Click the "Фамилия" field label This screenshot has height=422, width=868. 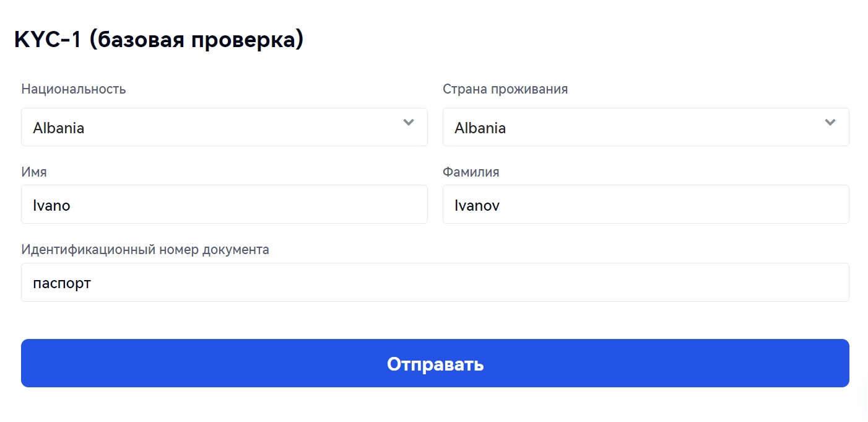pyautogui.click(x=471, y=172)
